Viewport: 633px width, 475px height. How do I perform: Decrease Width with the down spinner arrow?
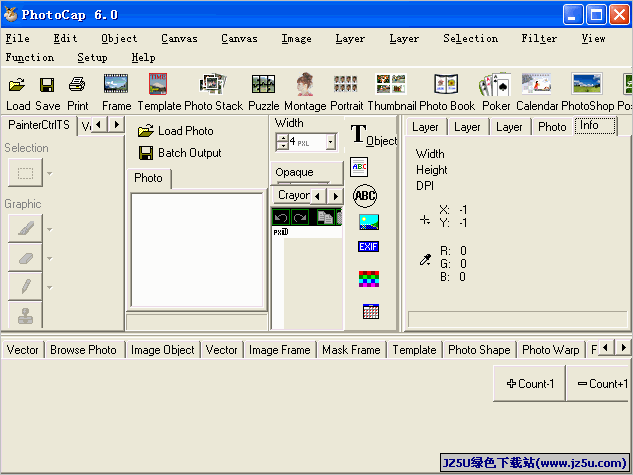283,145
